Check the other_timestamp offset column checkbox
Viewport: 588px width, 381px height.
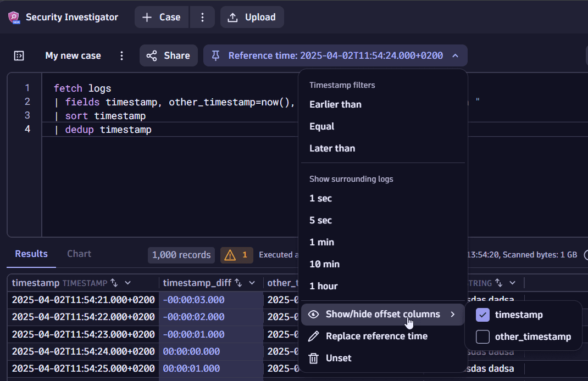point(482,337)
